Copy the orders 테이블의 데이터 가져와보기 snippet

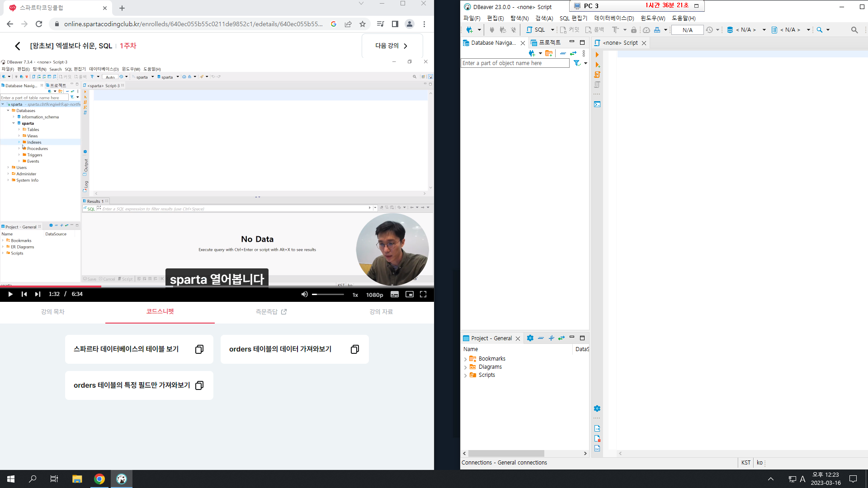tap(355, 349)
